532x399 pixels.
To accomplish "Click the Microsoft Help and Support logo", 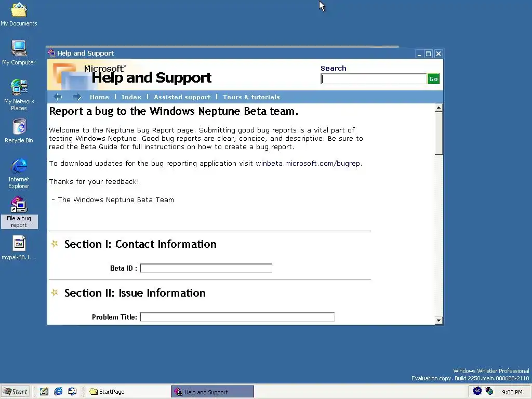I will [132, 75].
